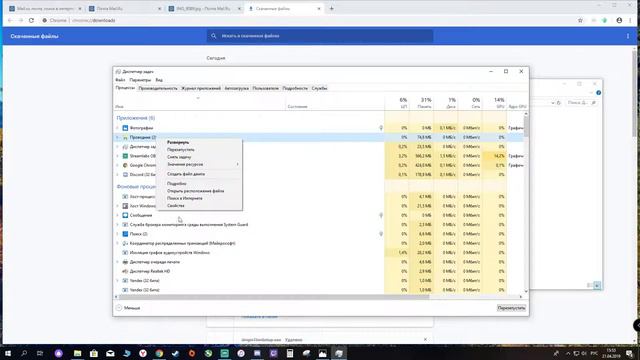
Task: Open Task View on the taskbar
Action: 40,353
